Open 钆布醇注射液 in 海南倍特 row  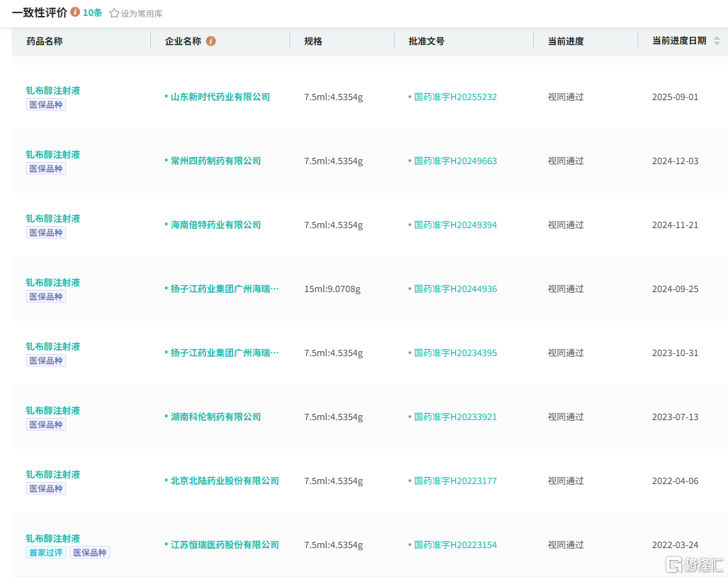(53, 218)
